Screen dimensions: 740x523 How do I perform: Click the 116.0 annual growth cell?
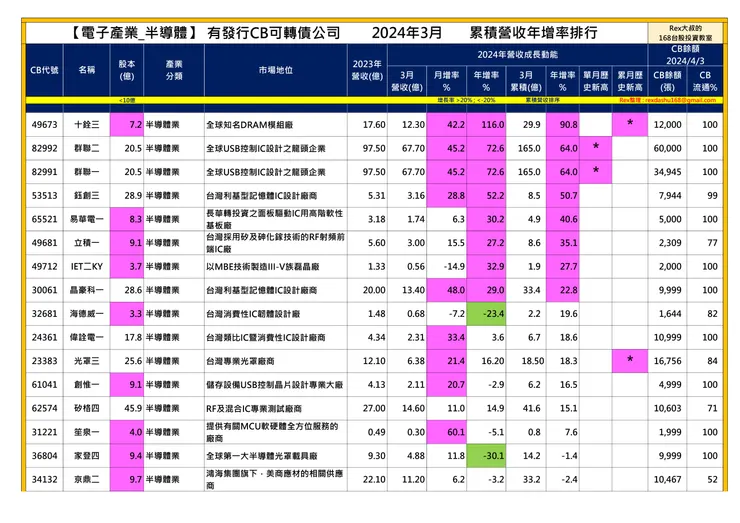[x=487, y=125]
